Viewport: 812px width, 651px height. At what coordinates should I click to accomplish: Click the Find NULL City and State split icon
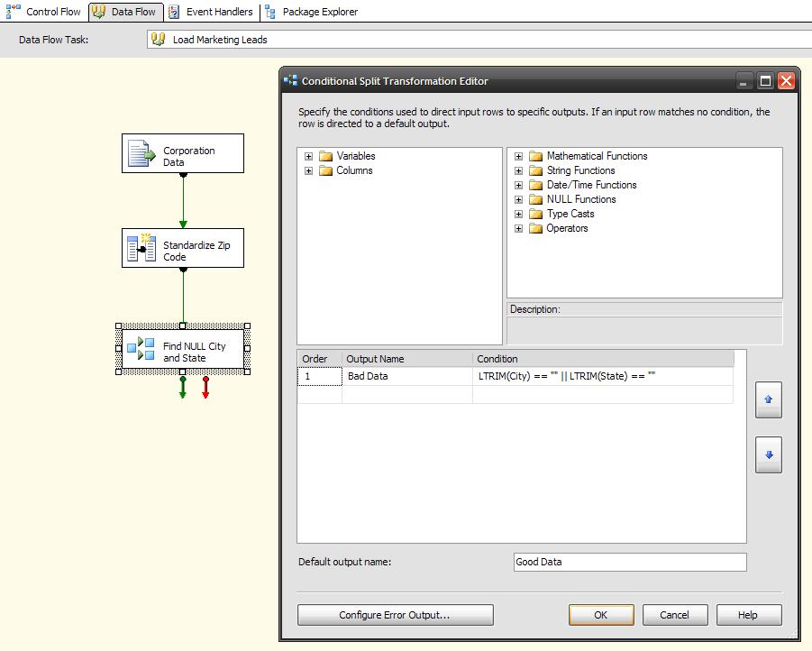(x=141, y=348)
